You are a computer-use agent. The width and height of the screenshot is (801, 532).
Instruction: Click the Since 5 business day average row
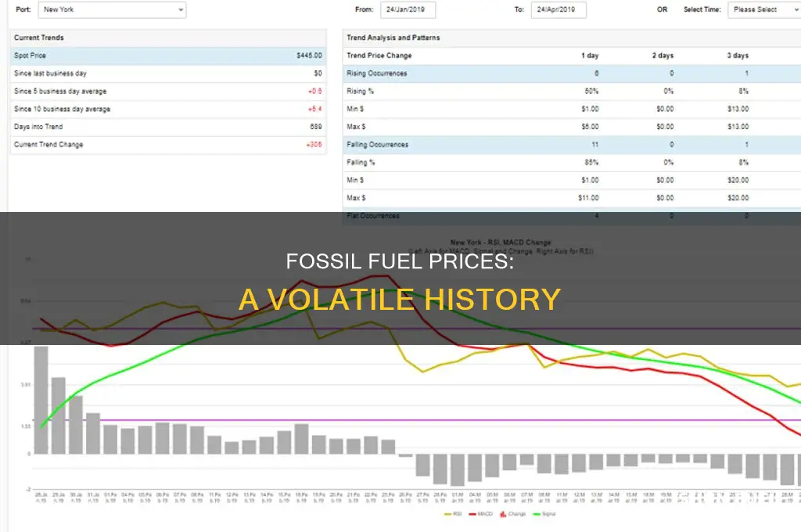tap(168, 92)
